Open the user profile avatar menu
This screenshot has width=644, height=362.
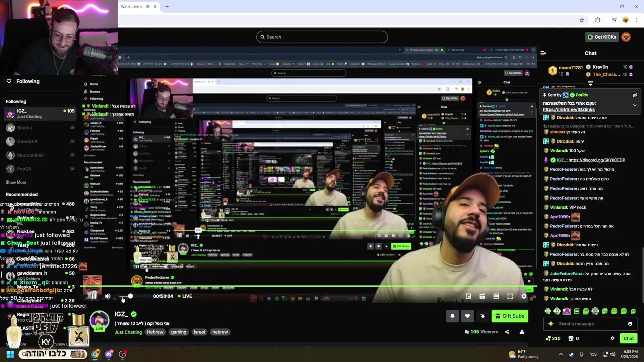(x=626, y=37)
